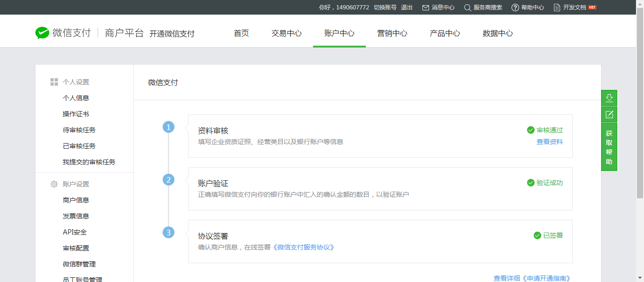
Task: Click the 开通微信支付 header text
Action: (172, 33)
